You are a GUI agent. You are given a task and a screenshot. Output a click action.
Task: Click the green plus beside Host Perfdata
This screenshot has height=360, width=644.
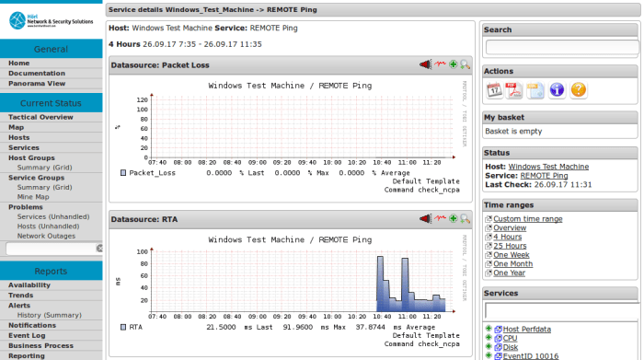[489, 329]
